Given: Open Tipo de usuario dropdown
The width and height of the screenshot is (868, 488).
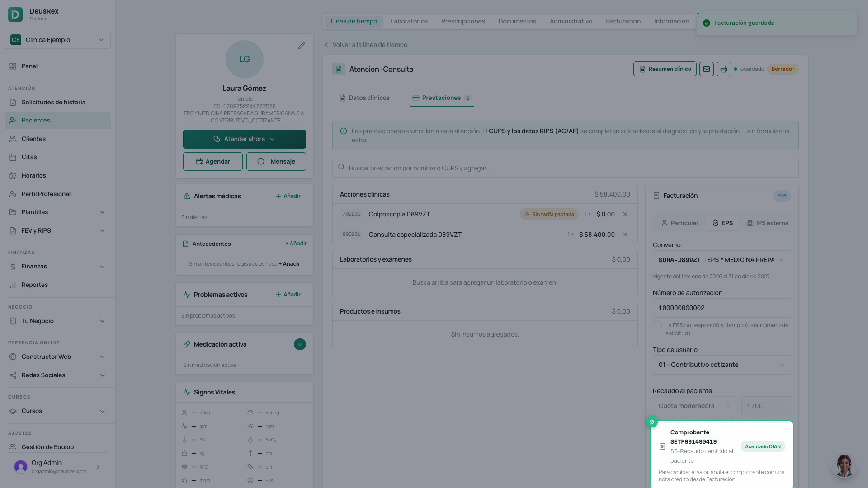Looking at the screenshot, I should pos(722,365).
